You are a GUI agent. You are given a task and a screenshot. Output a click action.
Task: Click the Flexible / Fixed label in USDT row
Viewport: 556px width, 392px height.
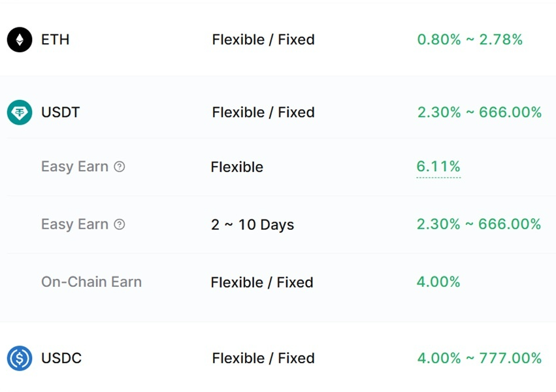(263, 112)
